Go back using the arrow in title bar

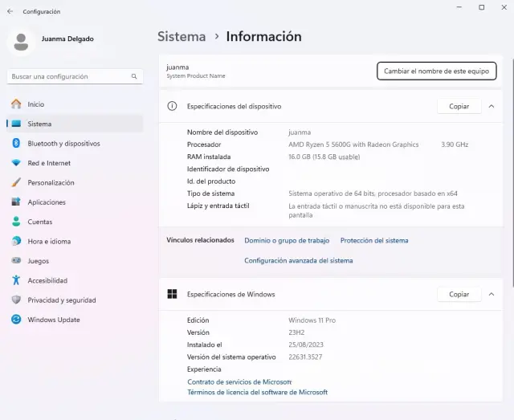pos(10,11)
